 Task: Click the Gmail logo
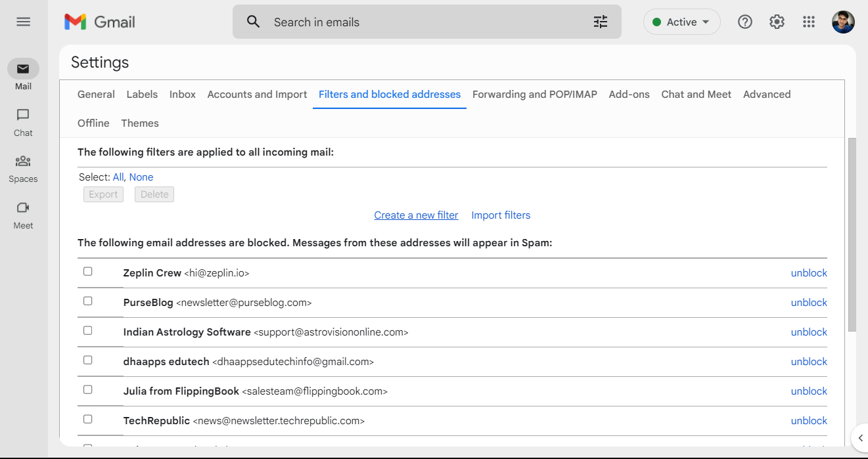(100, 22)
